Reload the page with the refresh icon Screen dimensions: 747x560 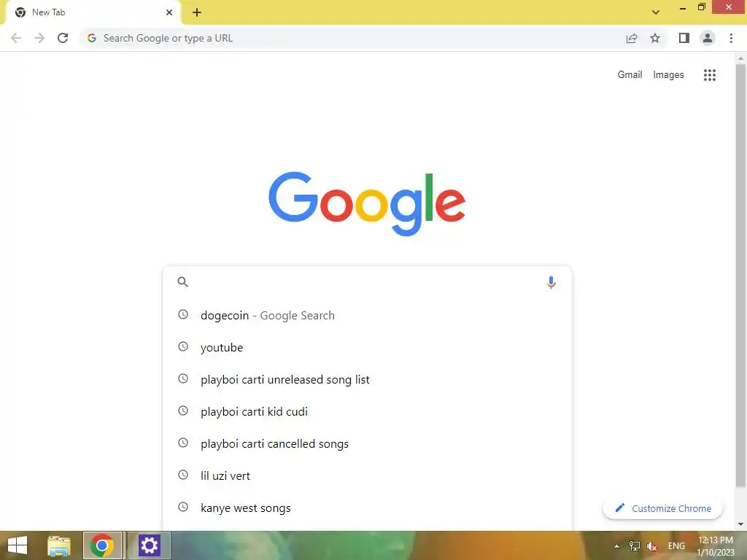pos(63,38)
